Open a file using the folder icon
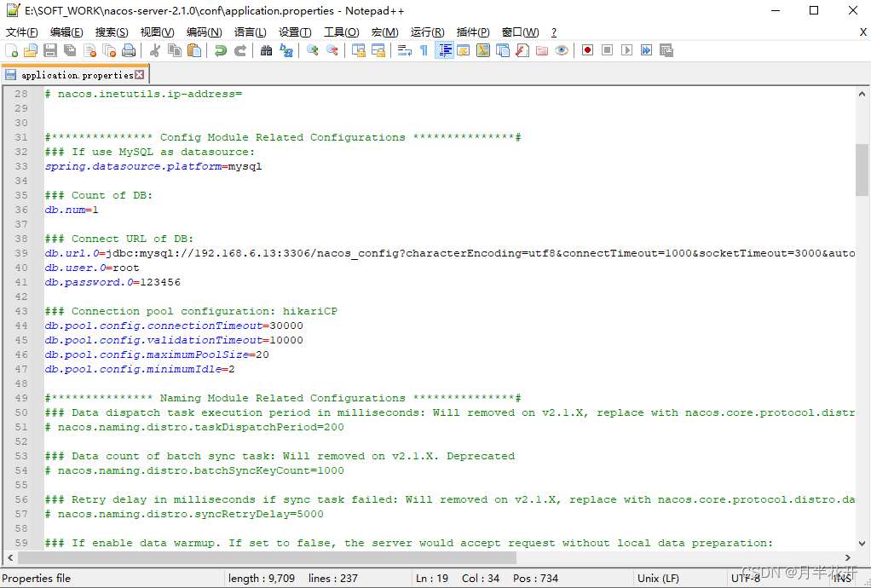 coord(31,50)
